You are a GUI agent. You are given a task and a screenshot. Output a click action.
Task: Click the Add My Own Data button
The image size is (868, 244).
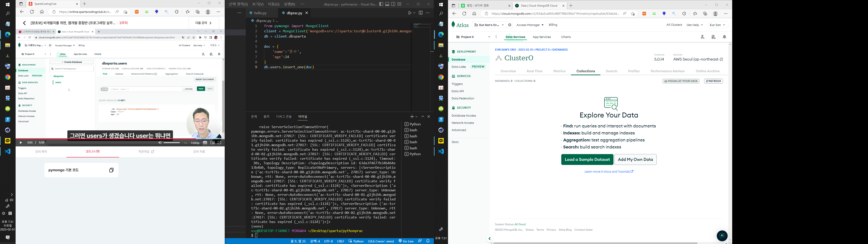click(635, 160)
